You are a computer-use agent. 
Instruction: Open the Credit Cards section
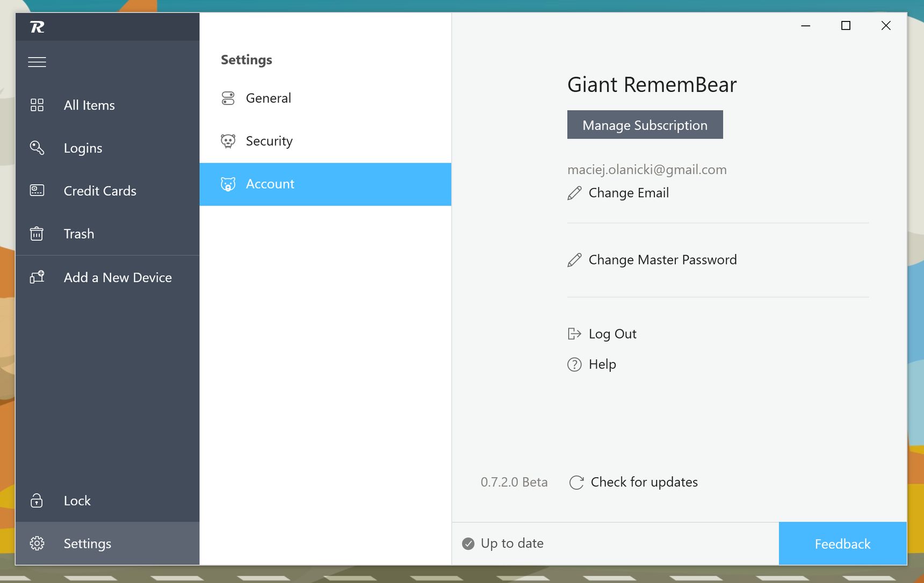click(x=107, y=191)
